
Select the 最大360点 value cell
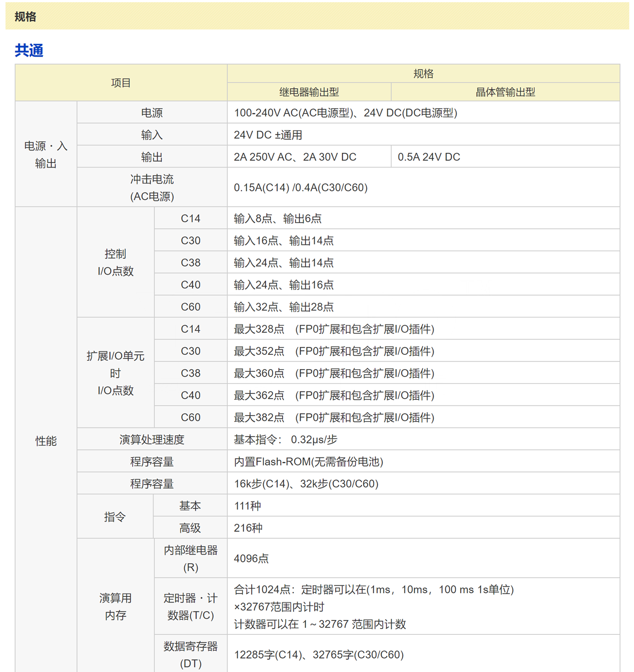423,373
